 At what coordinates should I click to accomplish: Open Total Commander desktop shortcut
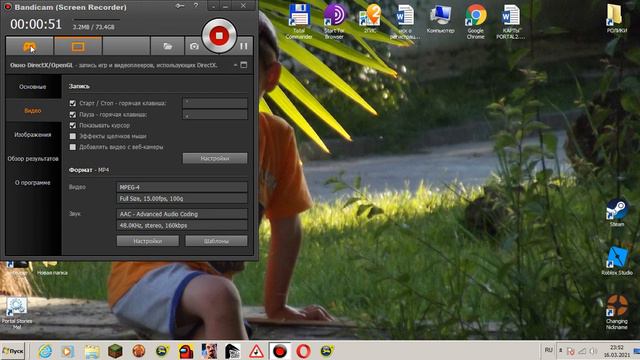[299, 21]
